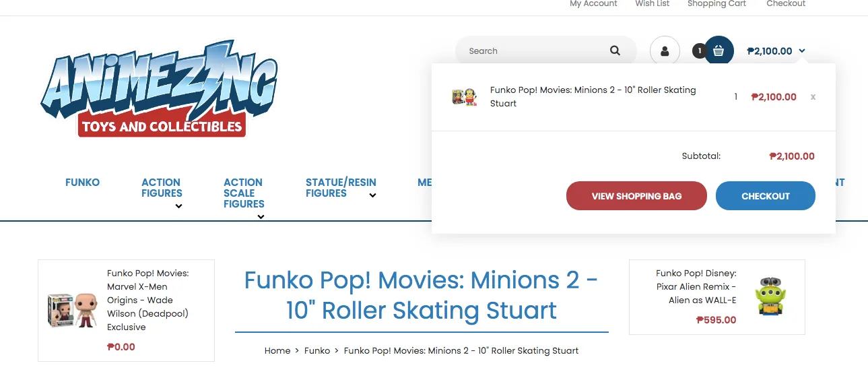Click the ₱595.00 price text

[x=716, y=320]
